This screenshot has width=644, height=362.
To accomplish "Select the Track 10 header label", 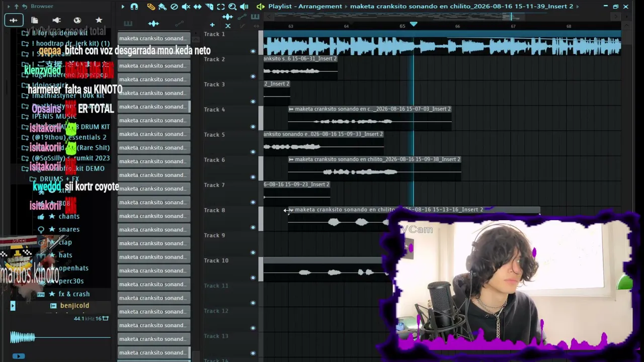I will 216,260.
